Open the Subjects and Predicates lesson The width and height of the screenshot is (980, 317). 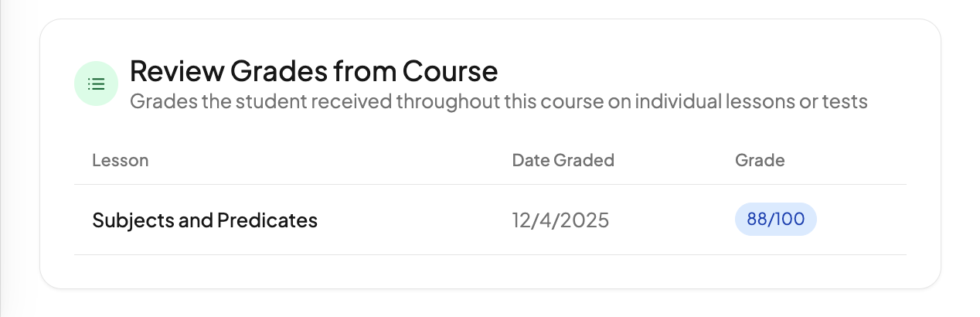(204, 220)
